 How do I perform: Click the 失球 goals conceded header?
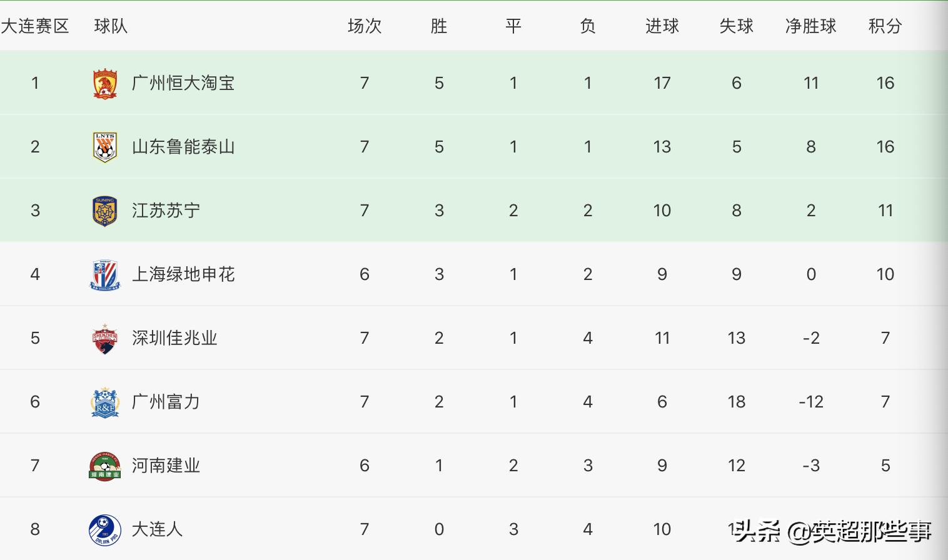[x=736, y=26]
